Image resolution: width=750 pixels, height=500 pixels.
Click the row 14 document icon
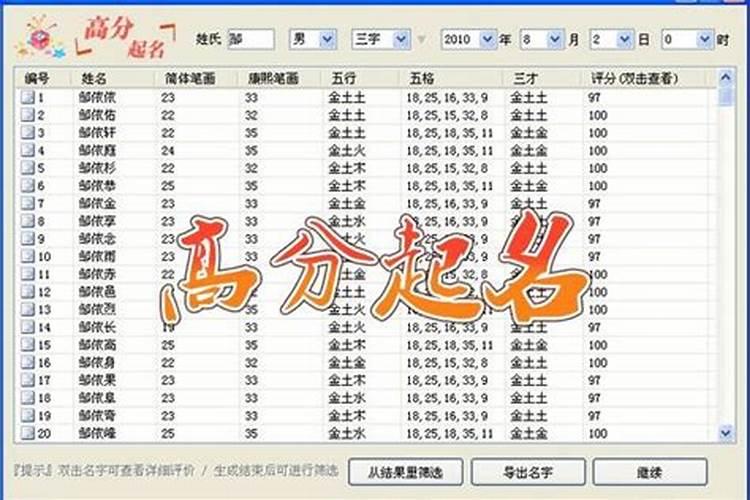(x=28, y=327)
